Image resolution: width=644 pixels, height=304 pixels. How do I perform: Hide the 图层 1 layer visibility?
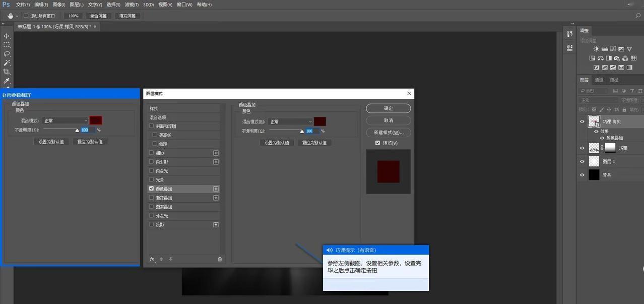pos(583,161)
